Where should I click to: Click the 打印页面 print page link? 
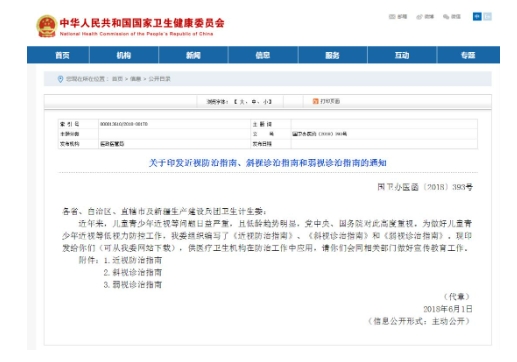(x=330, y=101)
